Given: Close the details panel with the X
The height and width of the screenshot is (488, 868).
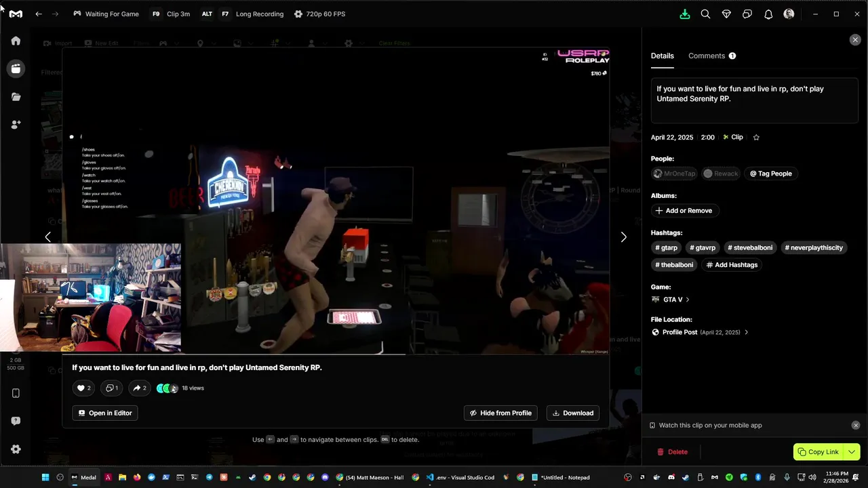Looking at the screenshot, I should pyautogui.click(x=855, y=40).
